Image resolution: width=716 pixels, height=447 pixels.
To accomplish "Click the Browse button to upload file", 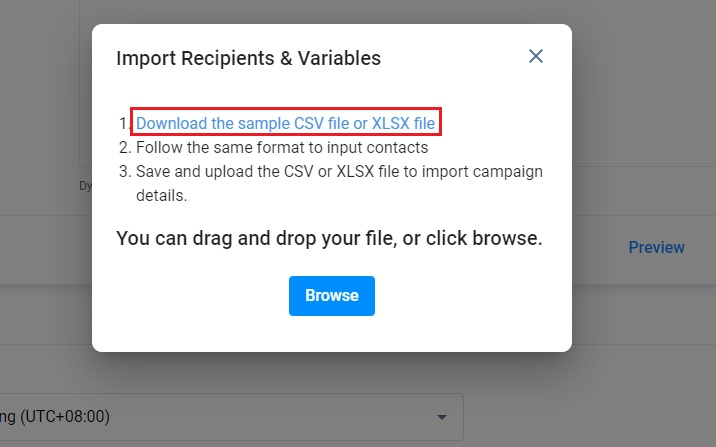I will pyautogui.click(x=332, y=295).
